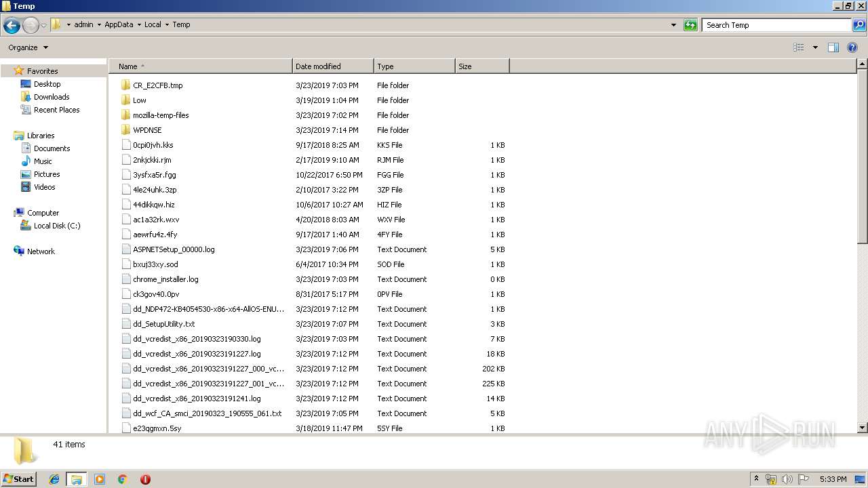
Task: Select file name bxuj33xy.sod
Action: pyautogui.click(x=155, y=264)
